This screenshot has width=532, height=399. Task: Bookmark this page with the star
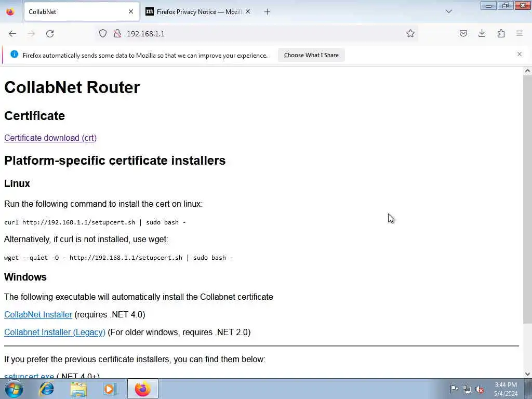click(x=410, y=33)
